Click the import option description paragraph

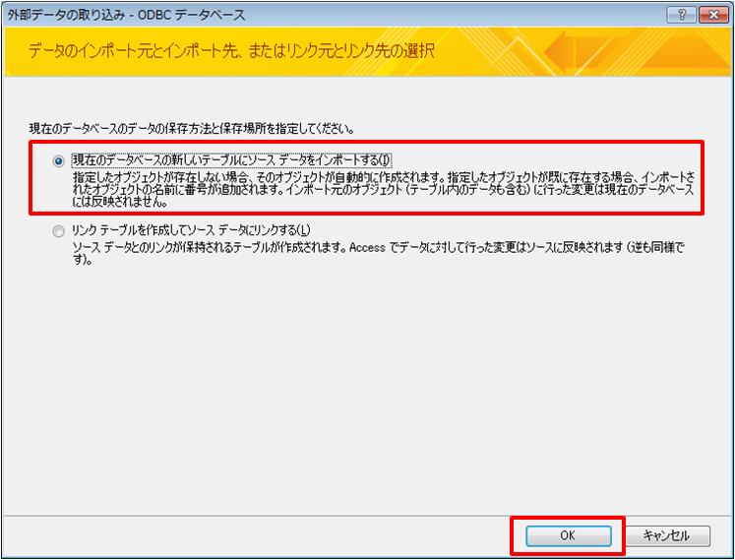[x=384, y=189]
